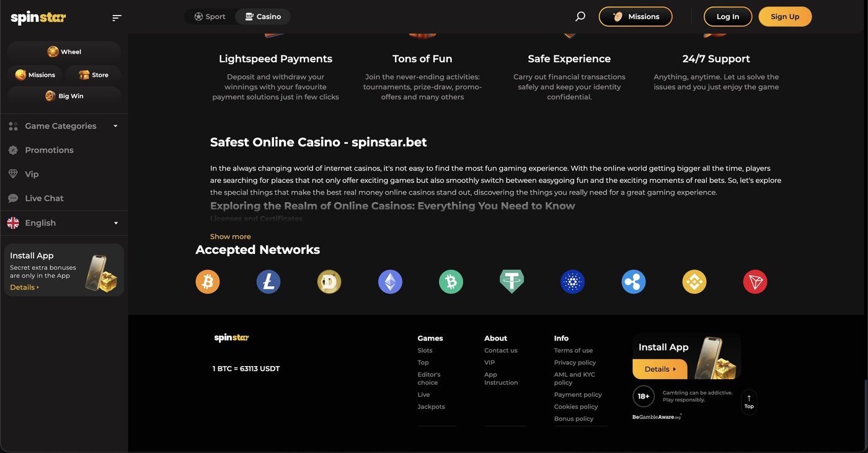The height and width of the screenshot is (453, 868).
Task: Click the Tron network icon
Action: (x=755, y=282)
